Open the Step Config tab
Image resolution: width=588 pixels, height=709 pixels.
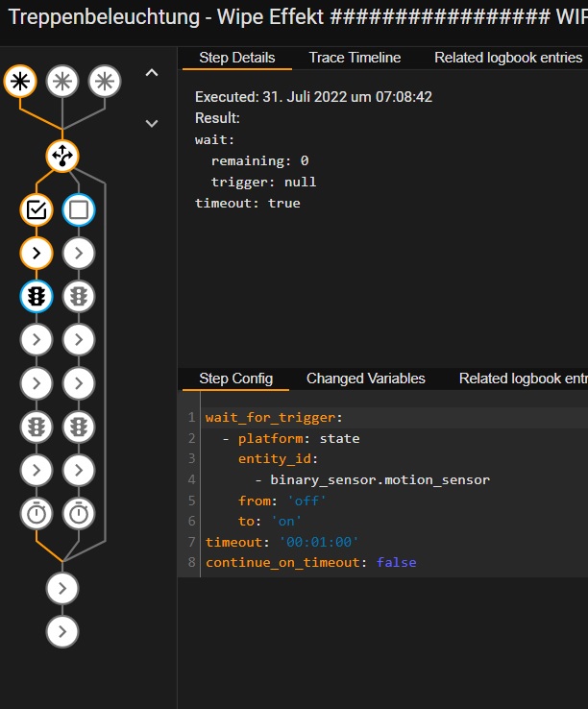pyautogui.click(x=235, y=379)
